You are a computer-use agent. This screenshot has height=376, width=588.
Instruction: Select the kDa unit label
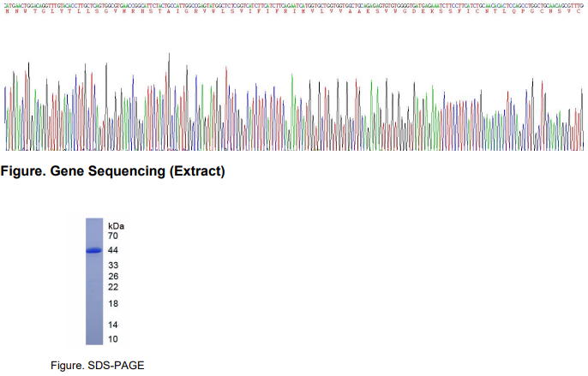coord(116,225)
